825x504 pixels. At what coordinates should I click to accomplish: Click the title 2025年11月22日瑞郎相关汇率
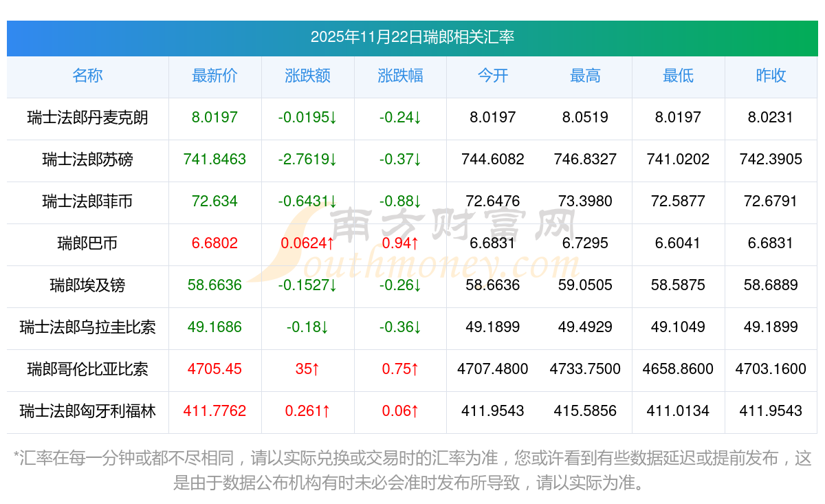point(412,37)
